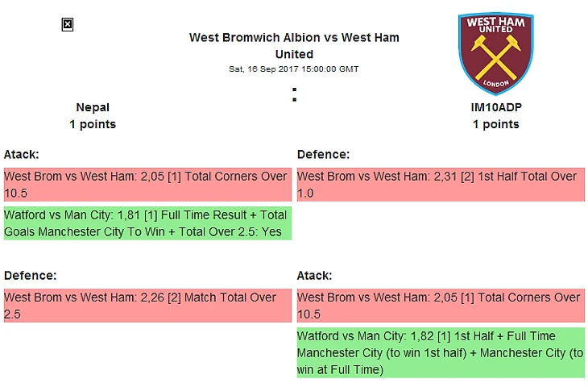The height and width of the screenshot is (387, 588).
Task: Select the red 1st Half Total Over 1.0 bet
Action: 440,185
